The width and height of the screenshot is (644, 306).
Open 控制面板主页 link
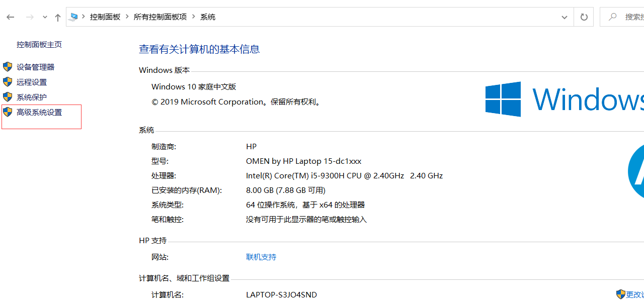tap(39, 45)
